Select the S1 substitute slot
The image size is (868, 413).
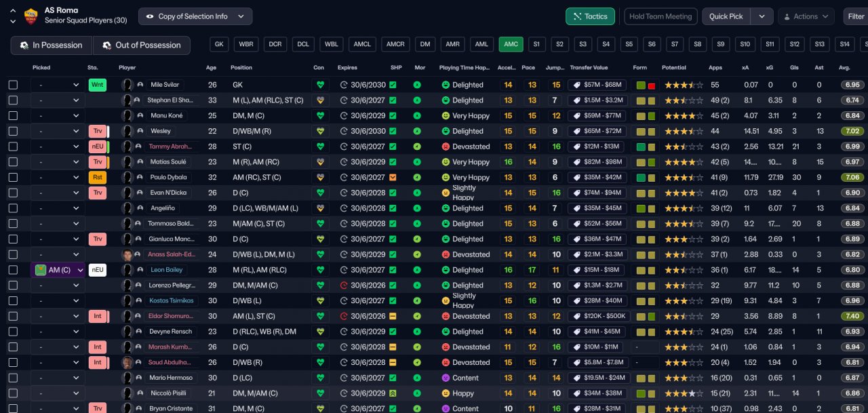[x=536, y=44]
